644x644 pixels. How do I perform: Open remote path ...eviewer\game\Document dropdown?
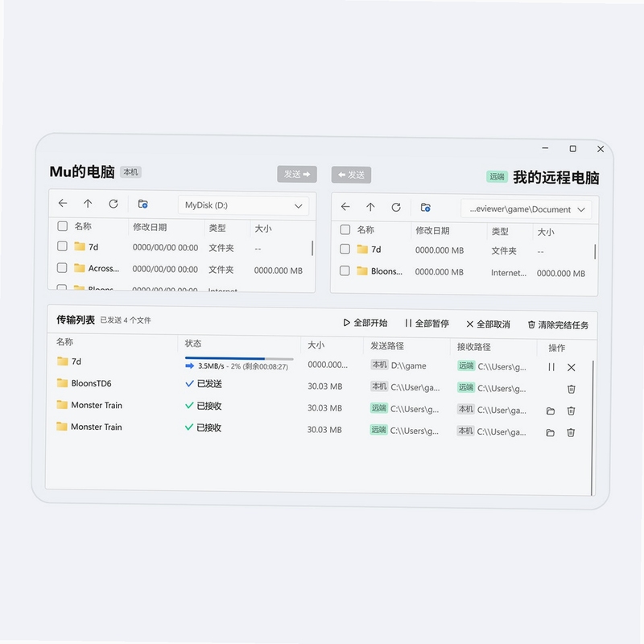[x=526, y=209]
